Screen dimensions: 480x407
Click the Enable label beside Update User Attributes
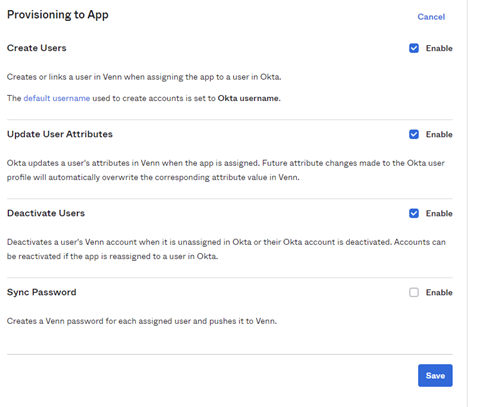(439, 134)
